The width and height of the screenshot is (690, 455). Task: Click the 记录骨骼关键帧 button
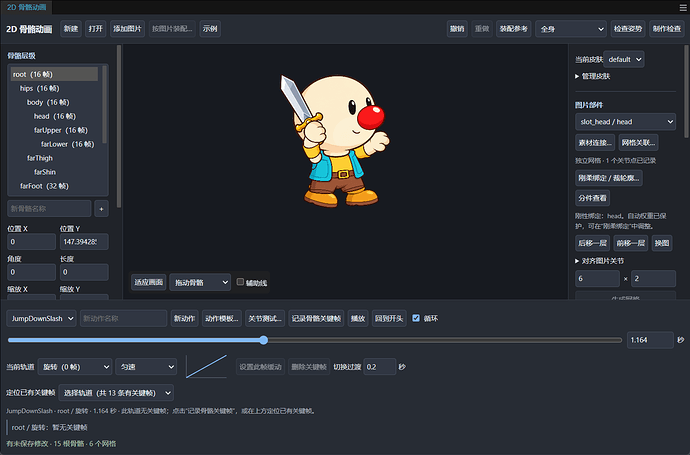[316, 318]
